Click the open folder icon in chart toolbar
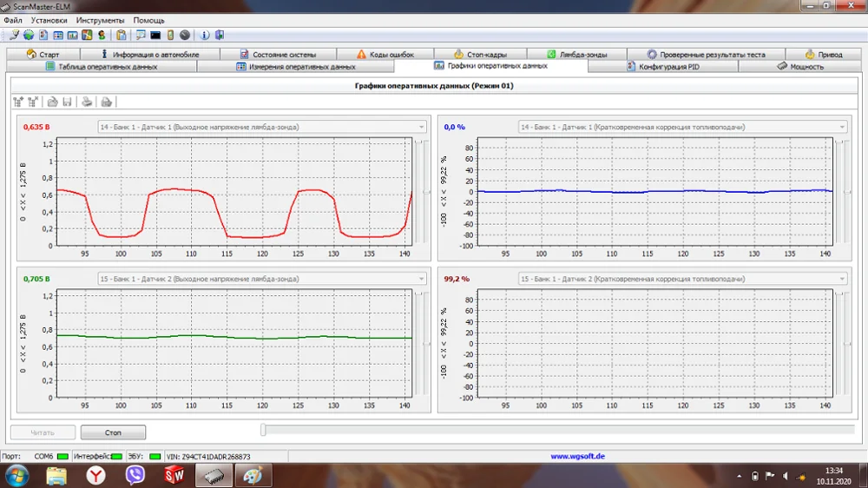 point(53,102)
